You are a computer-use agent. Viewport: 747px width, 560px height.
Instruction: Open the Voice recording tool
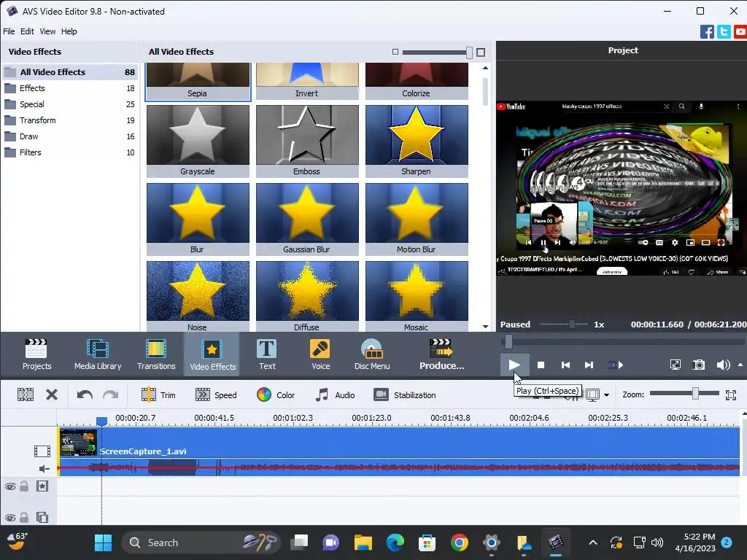point(320,354)
